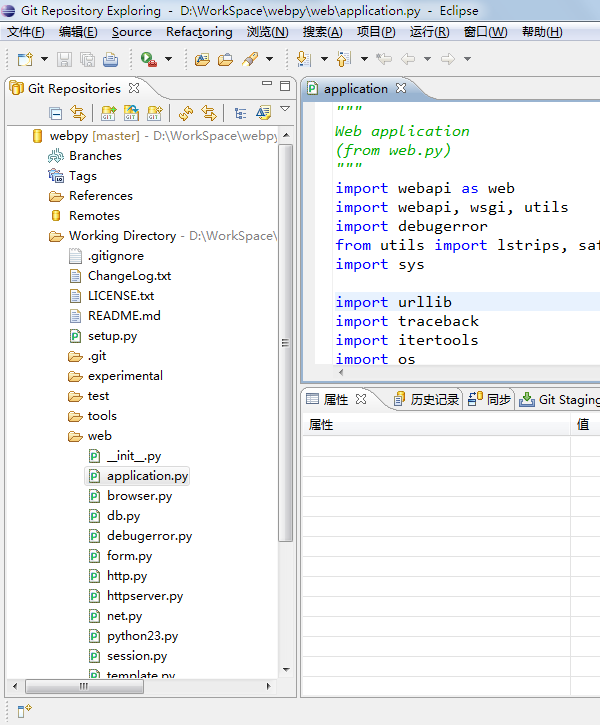
Task: Open the External Tools dropdown arrow
Action: (x=169, y=59)
